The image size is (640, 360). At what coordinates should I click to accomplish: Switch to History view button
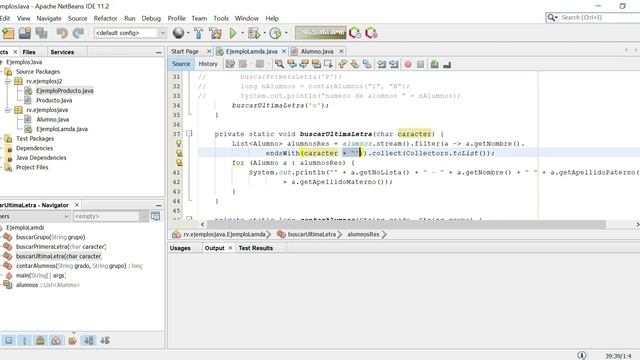(x=208, y=64)
